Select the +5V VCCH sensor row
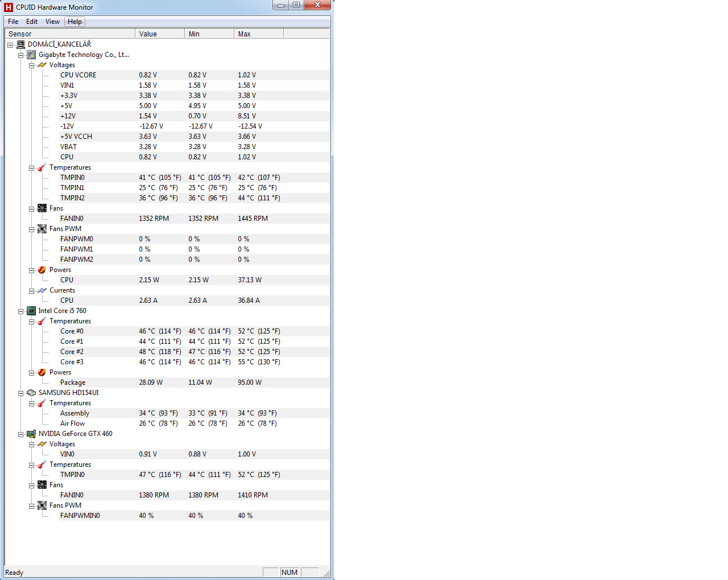Viewport: 728px width, 580px height. click(195, 137)
